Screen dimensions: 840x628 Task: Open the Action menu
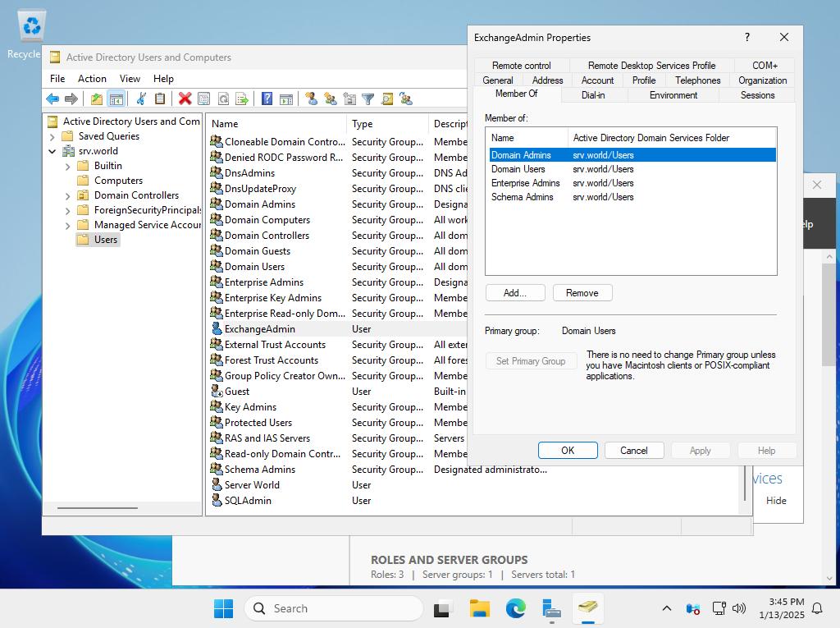tap(92, 78)
